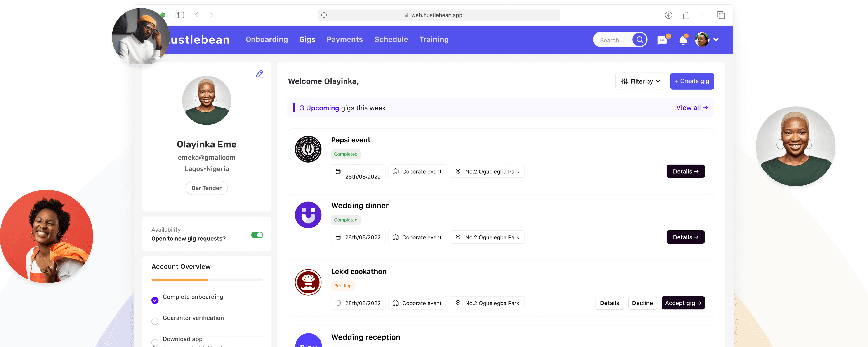Select the Download app radio circle

click(155, 342)
